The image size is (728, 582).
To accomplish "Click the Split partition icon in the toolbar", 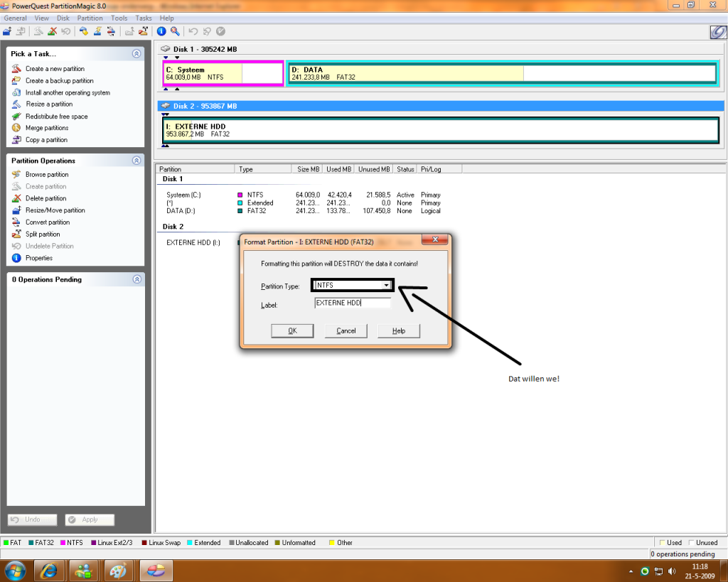I will pyautogui.click(x=144, y=31).
